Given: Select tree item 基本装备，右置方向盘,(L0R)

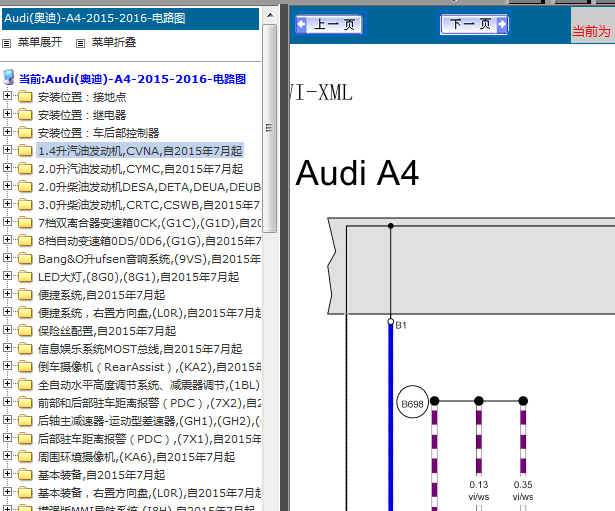Looking at the screenshot, I should tap(149, 494).
